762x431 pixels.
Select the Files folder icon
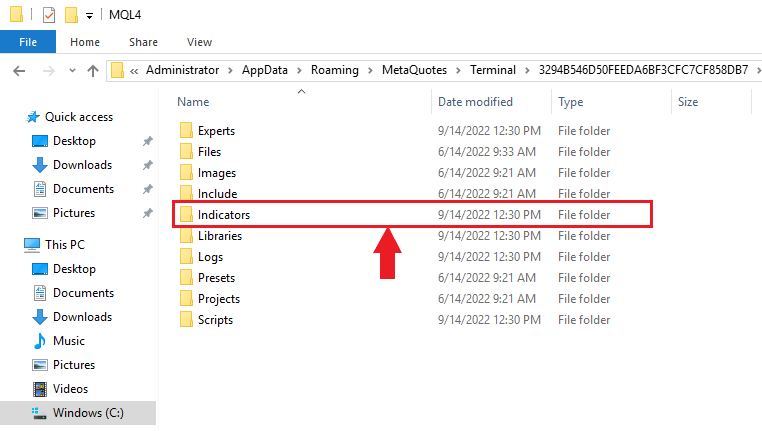point(186,151)
